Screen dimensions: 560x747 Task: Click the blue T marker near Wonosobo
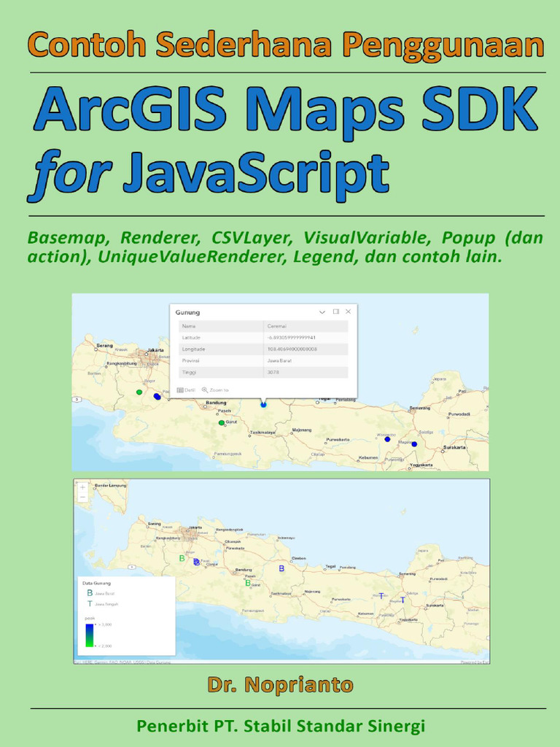[x=381, y=595]
